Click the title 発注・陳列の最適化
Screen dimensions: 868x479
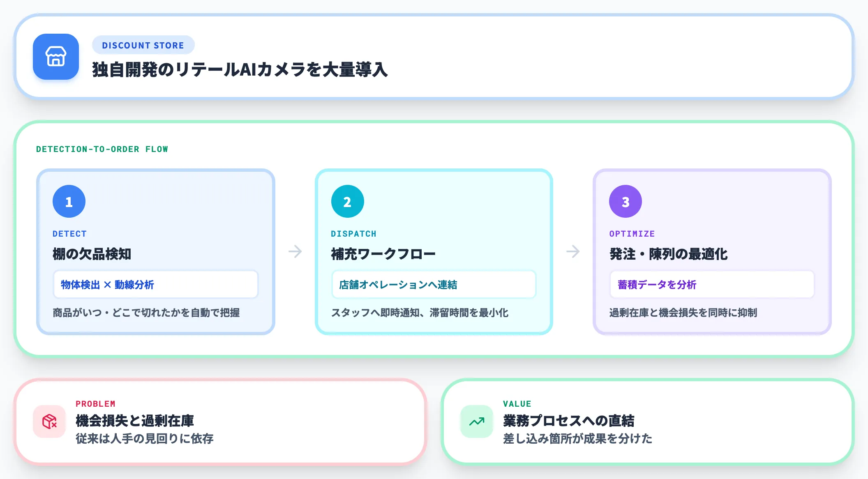[668, 254]
